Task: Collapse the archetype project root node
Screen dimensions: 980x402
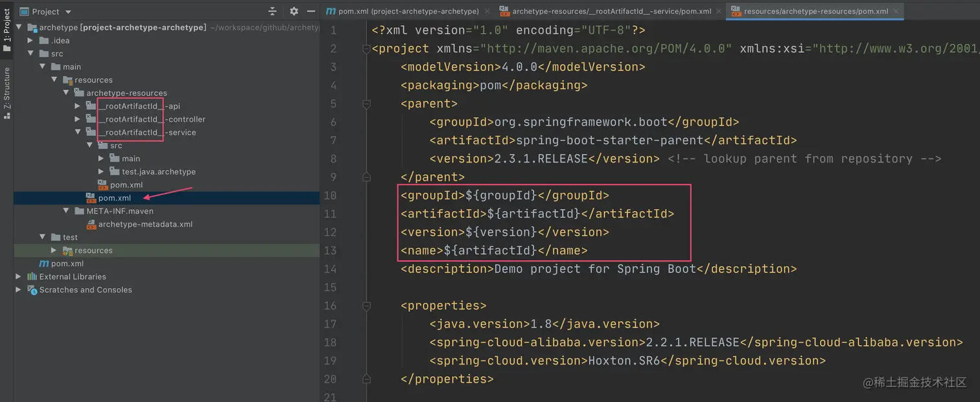Action: point(19,27)
